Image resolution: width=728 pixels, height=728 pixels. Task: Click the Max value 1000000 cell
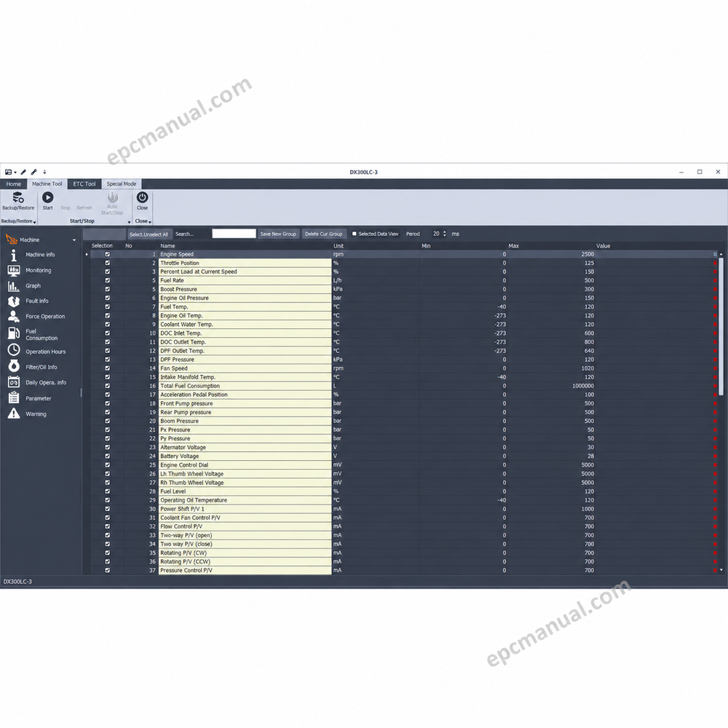point(552,386)
